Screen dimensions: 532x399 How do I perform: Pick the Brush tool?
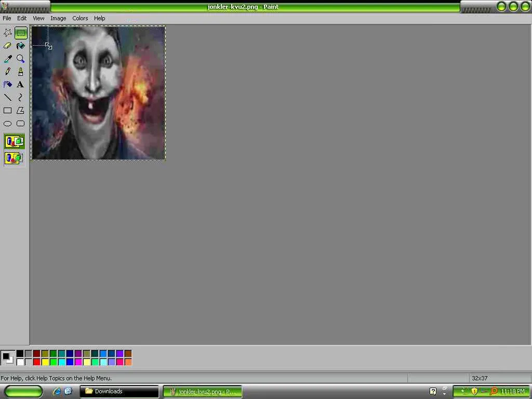21,72
